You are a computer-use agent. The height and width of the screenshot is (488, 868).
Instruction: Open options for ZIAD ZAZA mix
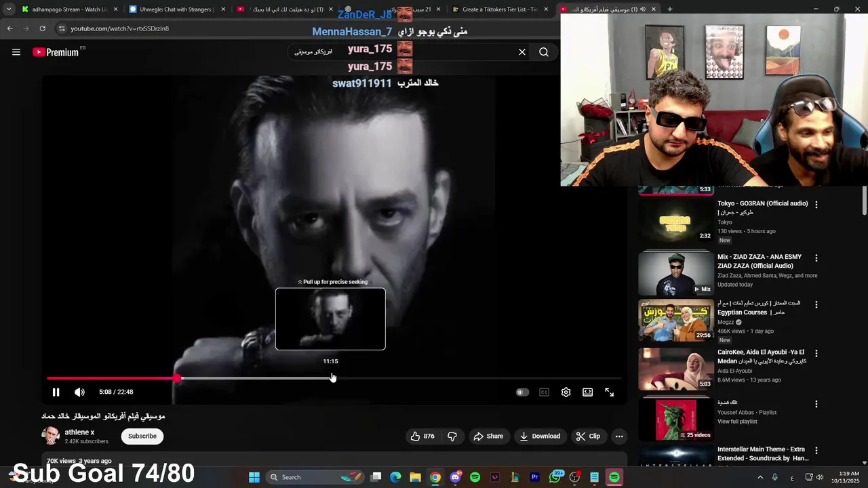[816, 258]
